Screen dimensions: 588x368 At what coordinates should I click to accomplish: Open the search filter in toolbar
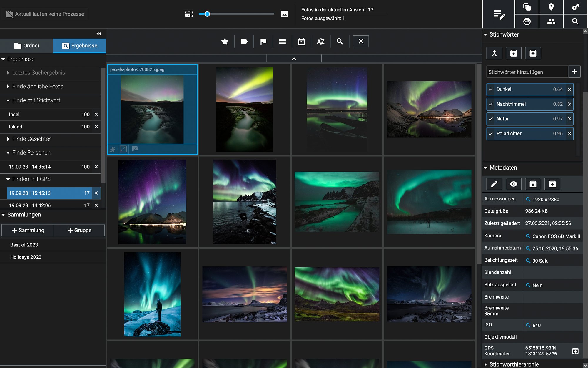tap(340, 42)
